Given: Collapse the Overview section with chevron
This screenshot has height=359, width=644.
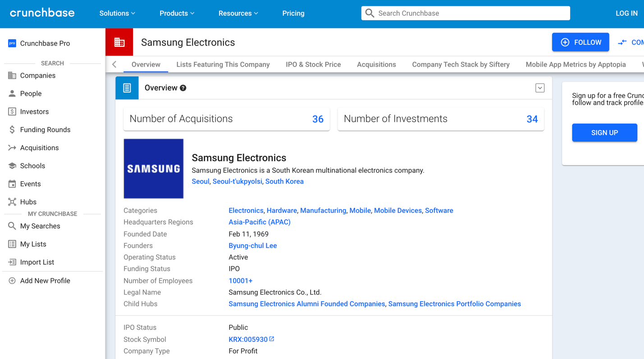Looking at the screenshot, I should (540, 88).
